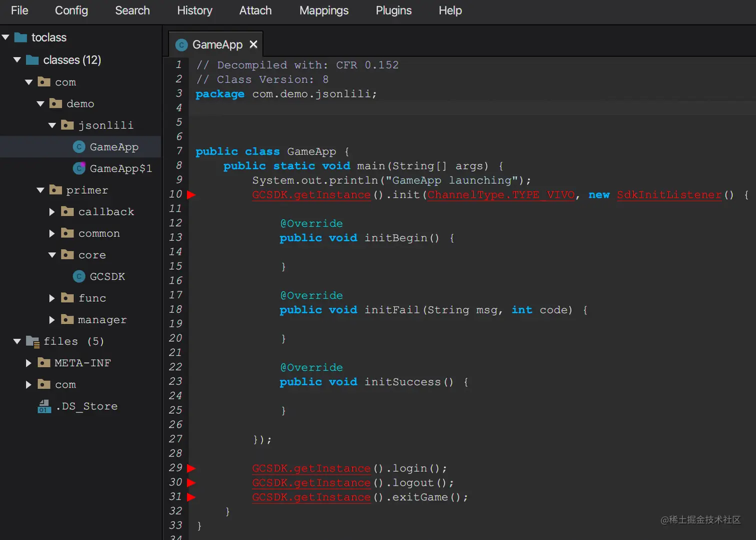Expand the META-INF folder
The height and width of the screenshot is (540, 756).
(x=28, y=363)
